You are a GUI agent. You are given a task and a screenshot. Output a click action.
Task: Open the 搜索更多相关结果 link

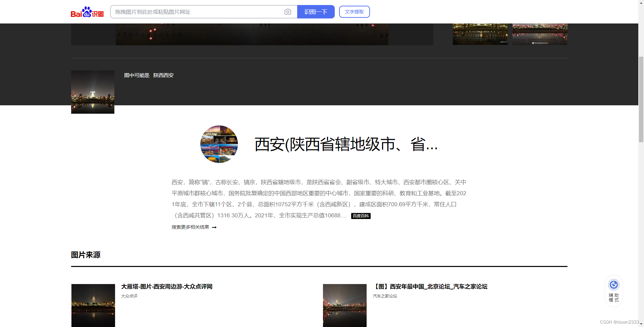pos(190,227)
